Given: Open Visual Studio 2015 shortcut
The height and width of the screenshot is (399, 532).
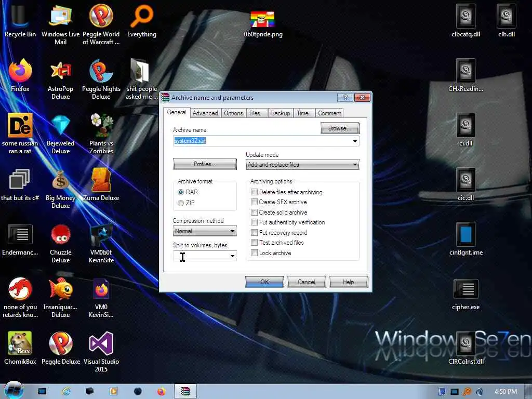Looking at the screenshot, I should point(101,352).
